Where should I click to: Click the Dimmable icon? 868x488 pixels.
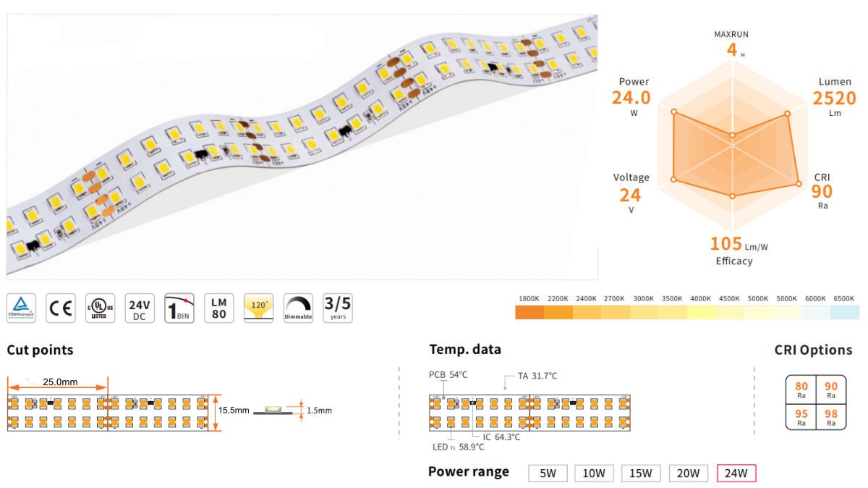(298, 308)
